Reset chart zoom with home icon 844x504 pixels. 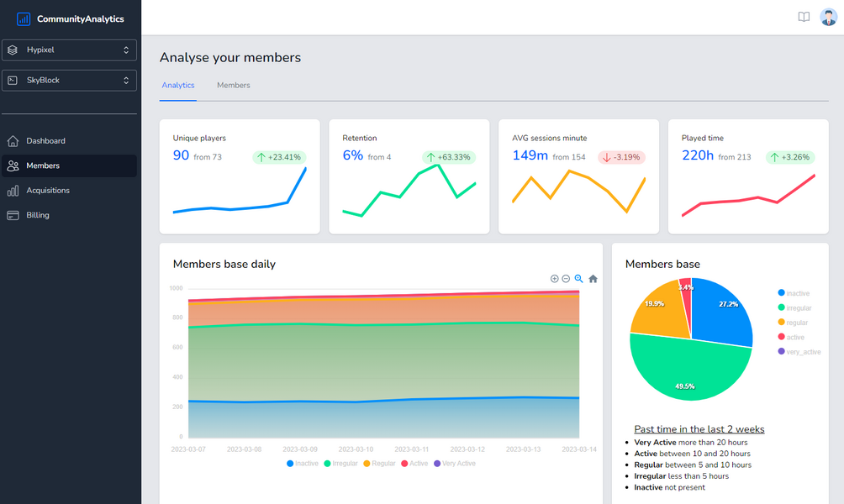coord(593,279)
